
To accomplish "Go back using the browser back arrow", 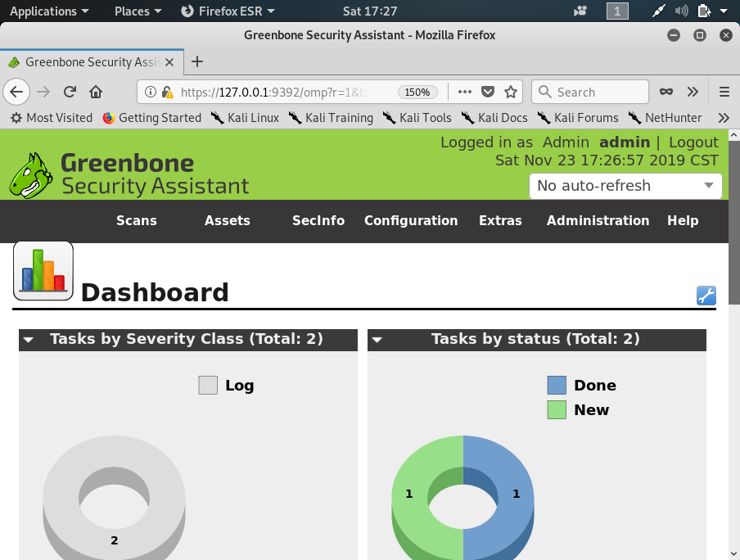I will tap(16, 92).
